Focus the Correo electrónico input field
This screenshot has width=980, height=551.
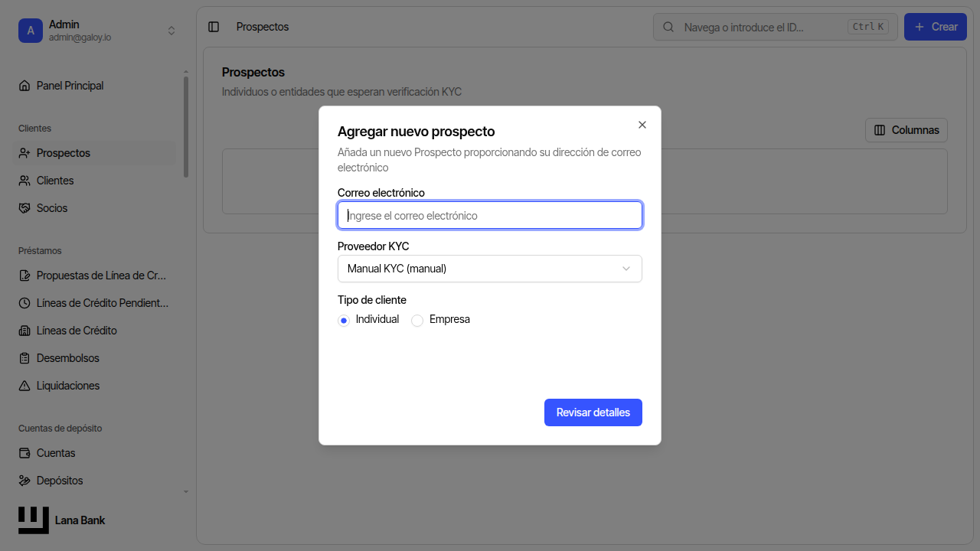click(x=490, y=215)
